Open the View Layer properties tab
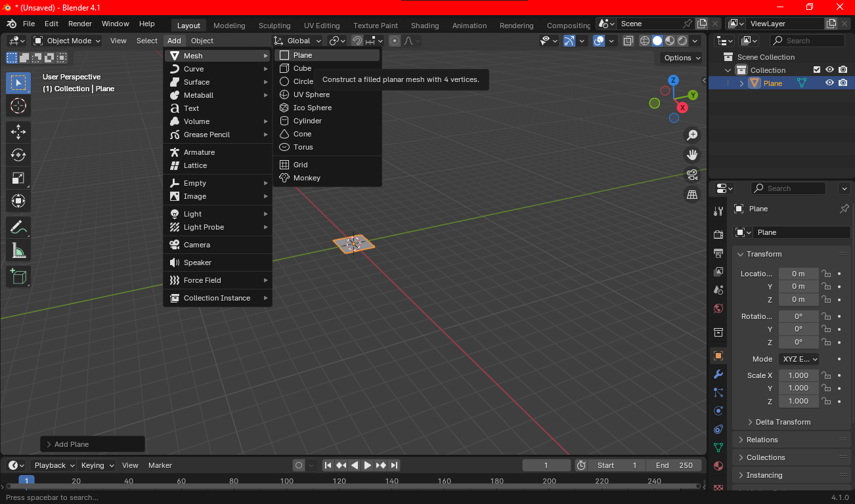The image size is (855, 504). (x=718, y=271)
